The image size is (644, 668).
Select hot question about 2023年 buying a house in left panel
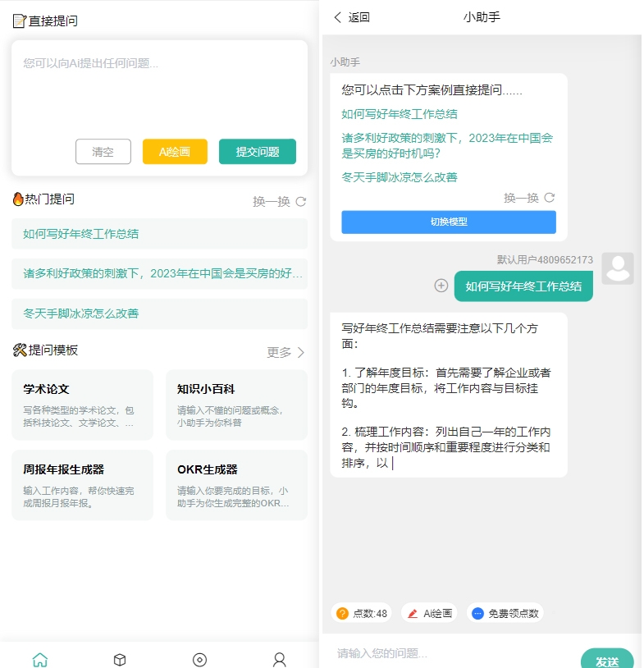pyautogui.click(x=159, y=273)
